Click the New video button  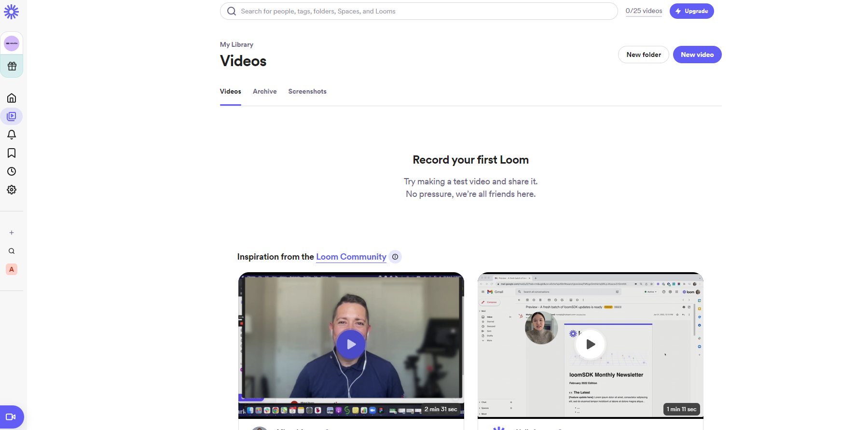[x=697, y=55]
